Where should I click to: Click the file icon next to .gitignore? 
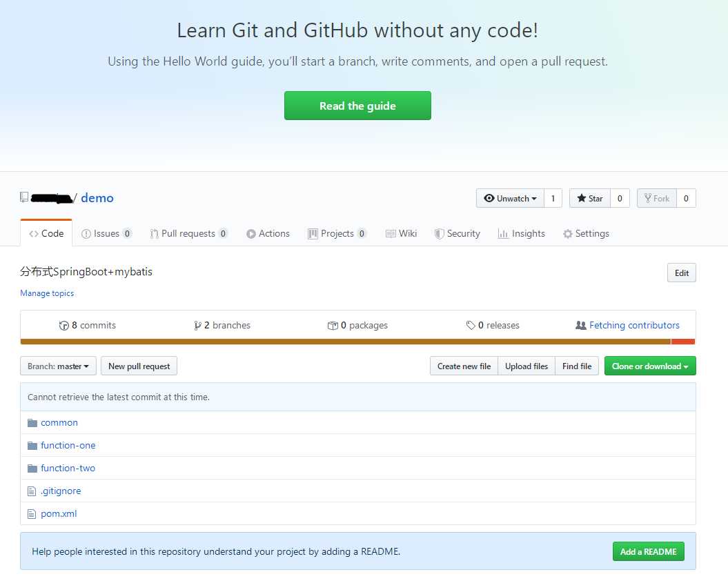pyautogui.click(x=32, y=491)
